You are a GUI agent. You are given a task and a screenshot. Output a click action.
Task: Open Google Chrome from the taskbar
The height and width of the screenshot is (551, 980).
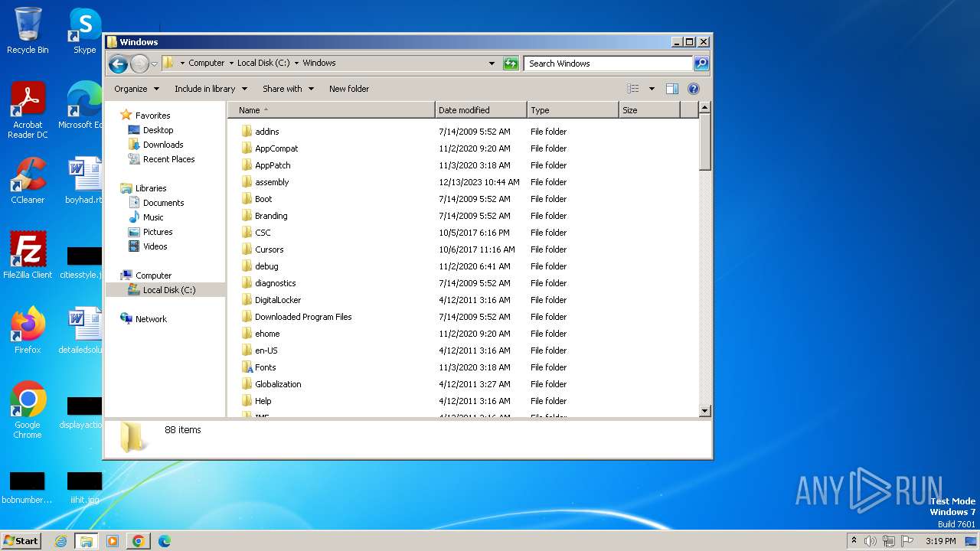pyautogui.click(x=138, y=541)
